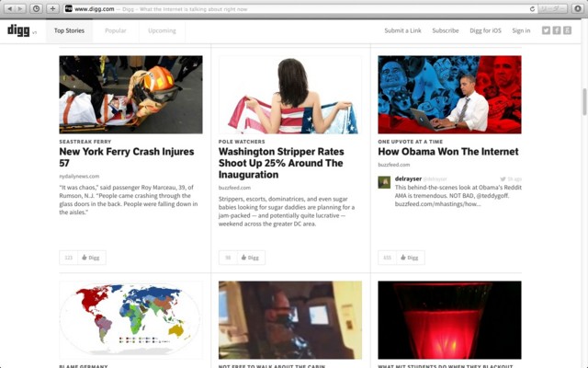This screenshot has height=368, width=588.
Task: Click the SEASTREAK FERRY label
Action: [85, 142]
